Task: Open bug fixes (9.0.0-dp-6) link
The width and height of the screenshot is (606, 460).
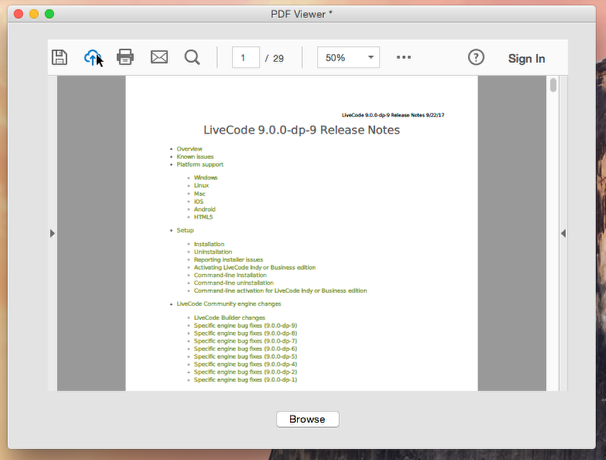Action: point(245,349)
